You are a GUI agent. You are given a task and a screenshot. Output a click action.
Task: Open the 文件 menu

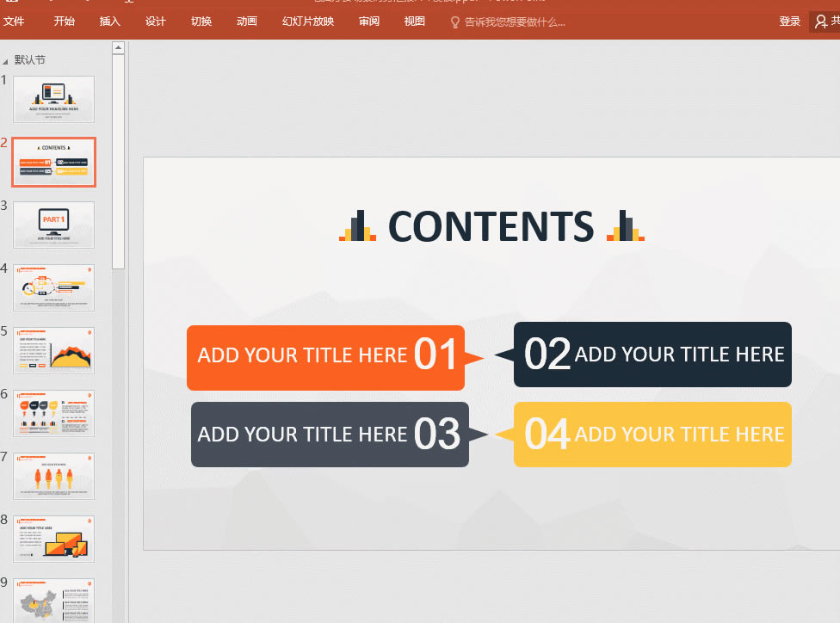(14, 22)
